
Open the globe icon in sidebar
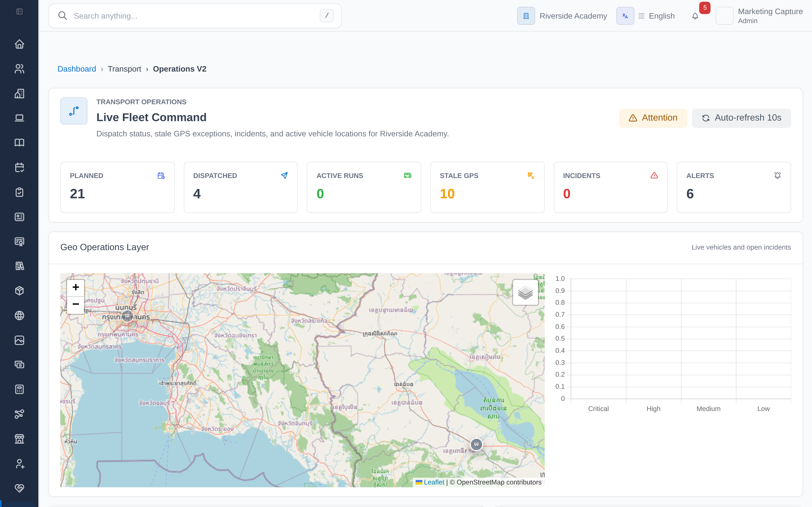(x=19, y=315)
